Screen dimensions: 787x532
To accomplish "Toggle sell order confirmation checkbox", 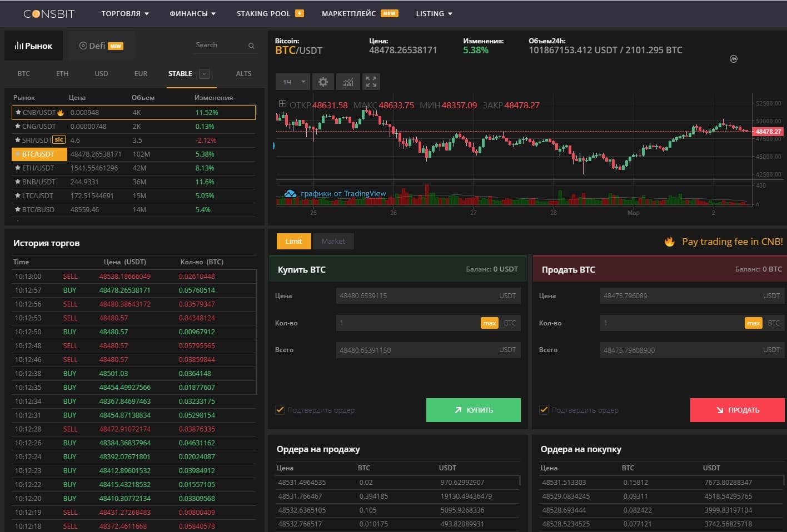I will coord(544,410).
